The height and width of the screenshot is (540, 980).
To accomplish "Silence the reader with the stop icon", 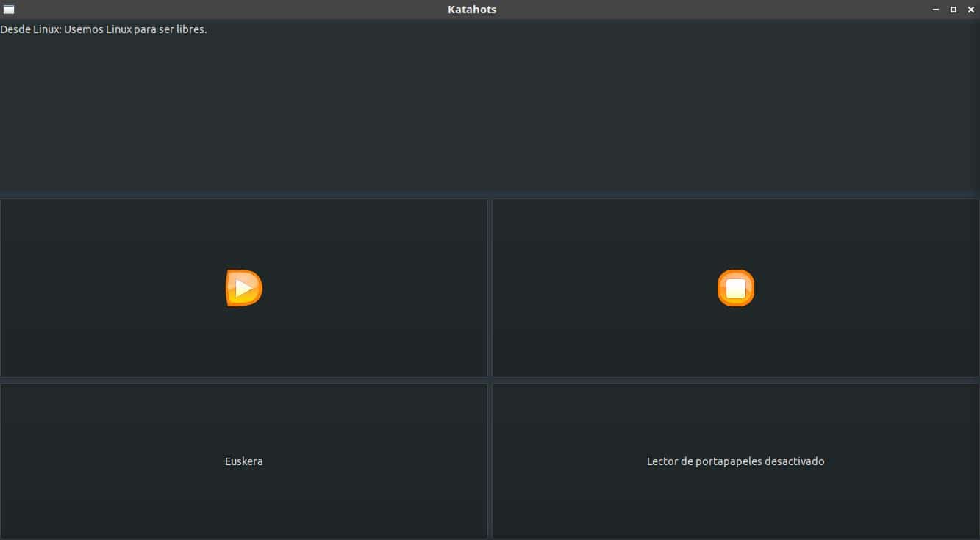I will point(735,287).
